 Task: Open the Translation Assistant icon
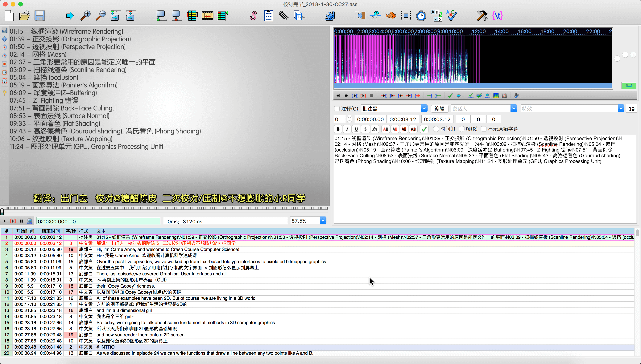[436, 16]
